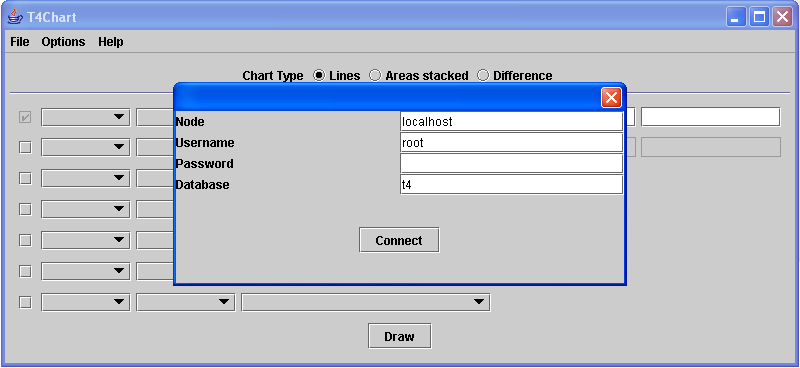The image size is (800, 368).
Task: Expand the wide dropdown in bottom row
Action: coord(365,302)
